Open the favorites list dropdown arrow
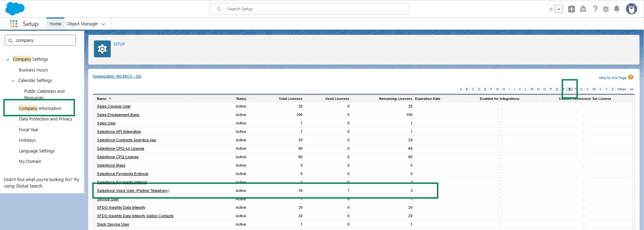The image size is (644, 230). pos(559,9)
